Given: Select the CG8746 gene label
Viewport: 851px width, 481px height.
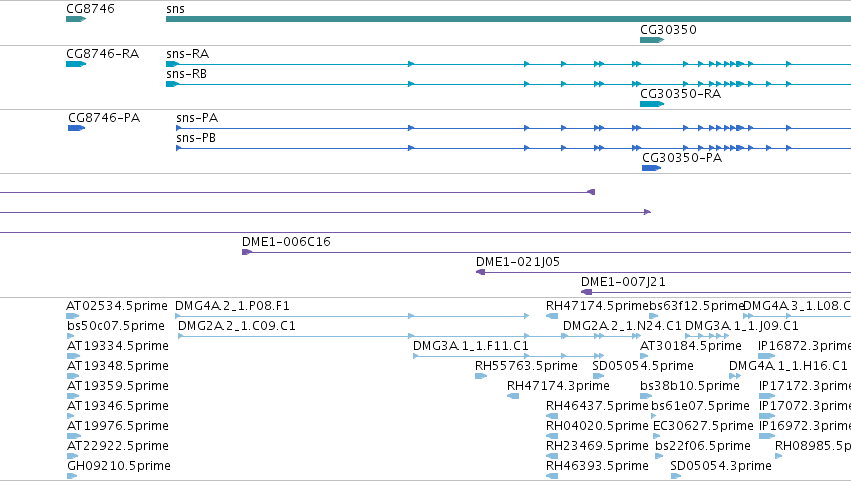Looking at the screenshot, I should 90,9.
